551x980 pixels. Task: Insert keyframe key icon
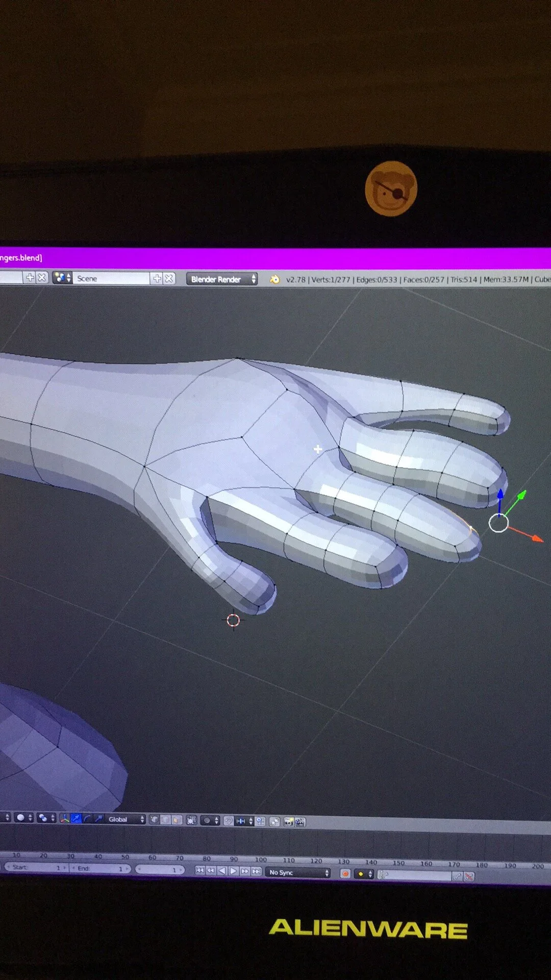click(x=458, y=876)
